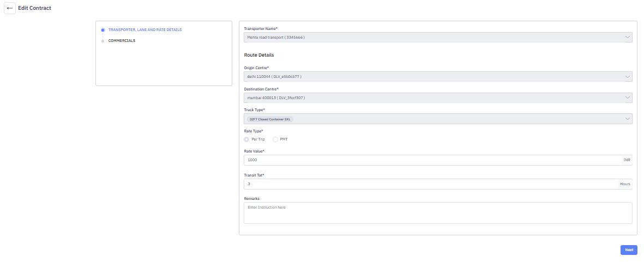Click the Commercials step indicator dot
The image size is (644, 262).
(103, 41)
